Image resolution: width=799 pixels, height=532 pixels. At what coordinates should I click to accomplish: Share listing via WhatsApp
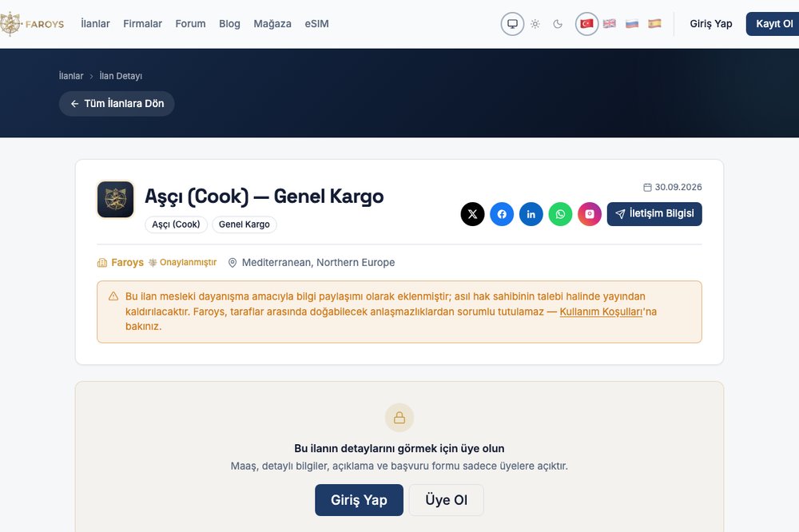click(561, 214)
